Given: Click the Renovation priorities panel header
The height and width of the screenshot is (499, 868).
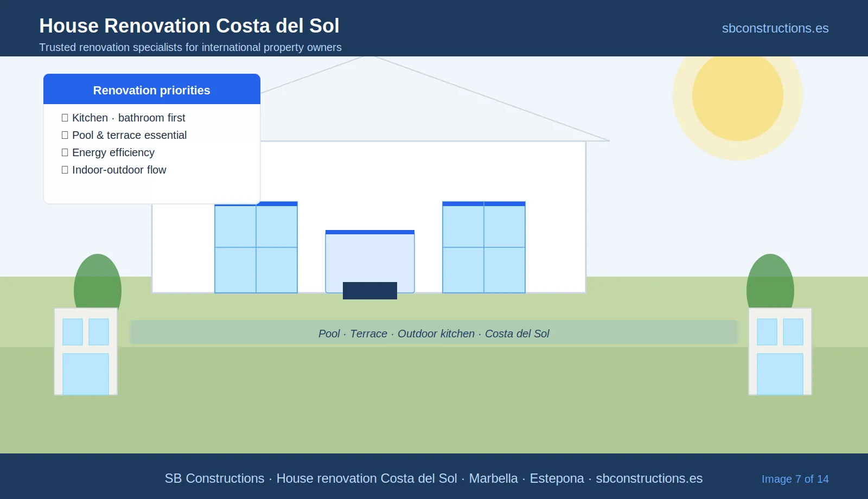Looking at the screenshot, I should click(152, 89).
